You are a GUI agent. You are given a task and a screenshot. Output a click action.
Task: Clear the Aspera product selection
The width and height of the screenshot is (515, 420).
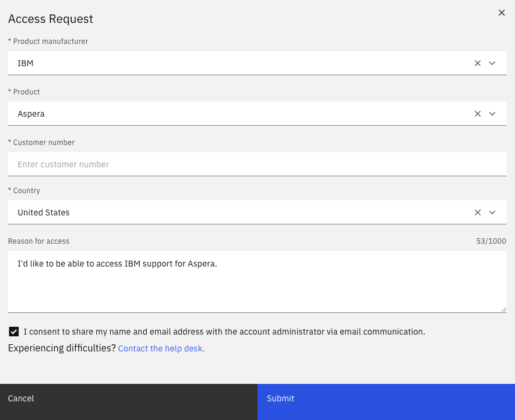(478, 114)
